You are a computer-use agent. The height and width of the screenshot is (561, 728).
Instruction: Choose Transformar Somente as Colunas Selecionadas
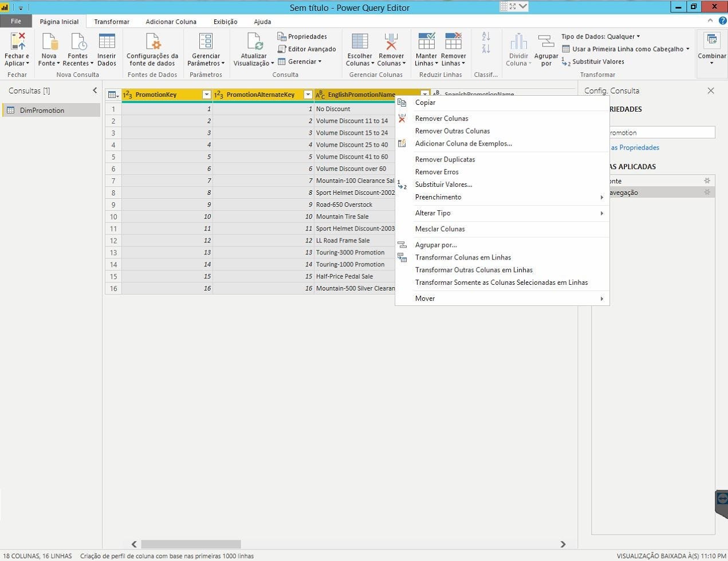(x=502, y=283)
